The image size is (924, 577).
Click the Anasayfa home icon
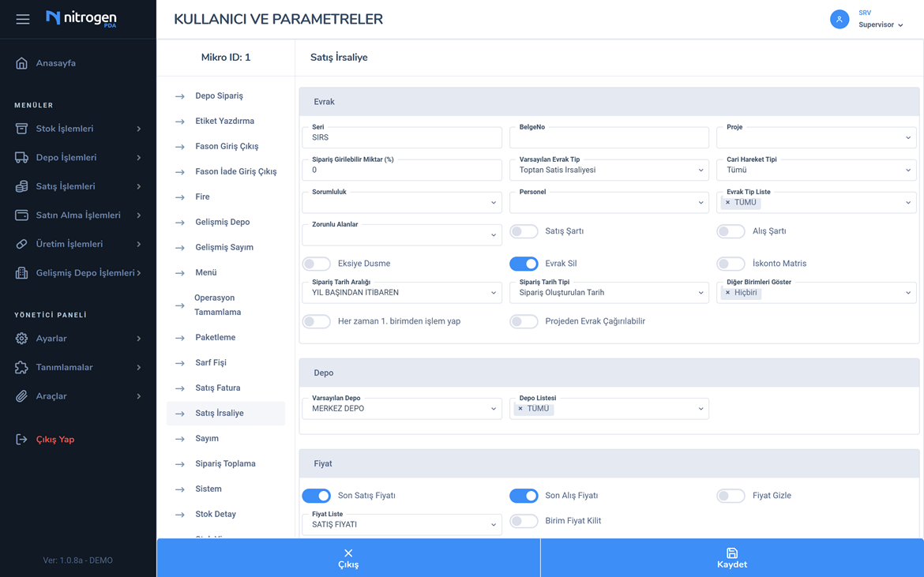pos(22,63)
